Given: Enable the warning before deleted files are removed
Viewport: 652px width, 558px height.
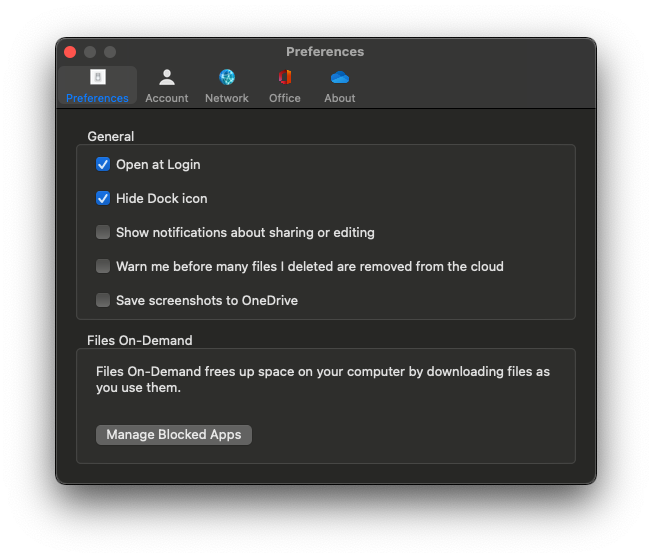Looking at the screenshot, I should point(103,266).
